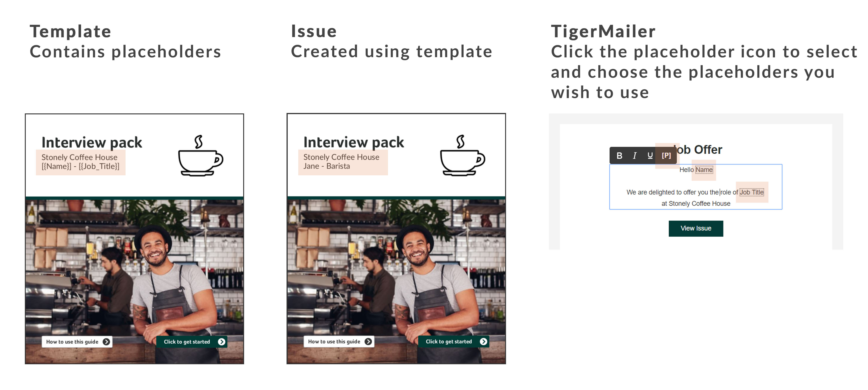Viewport: 868px width, 390px height.
Task: Select the Job Title placeholder in the email
Action: coord(751,192)
